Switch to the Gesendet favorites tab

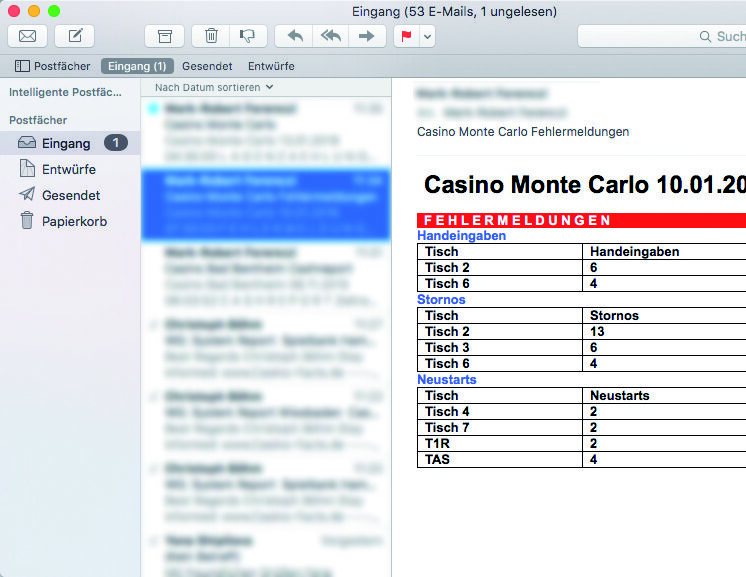point(207,66)
